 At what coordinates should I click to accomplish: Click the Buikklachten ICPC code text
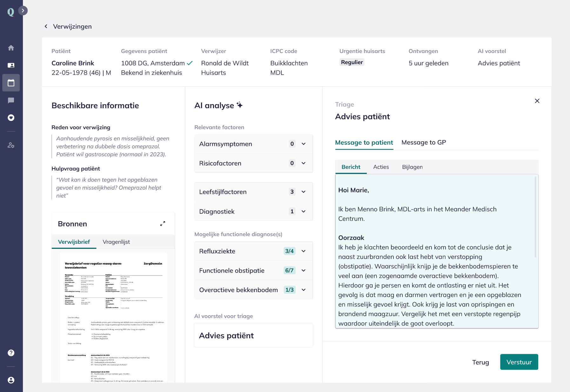click(x=289, y=63)
